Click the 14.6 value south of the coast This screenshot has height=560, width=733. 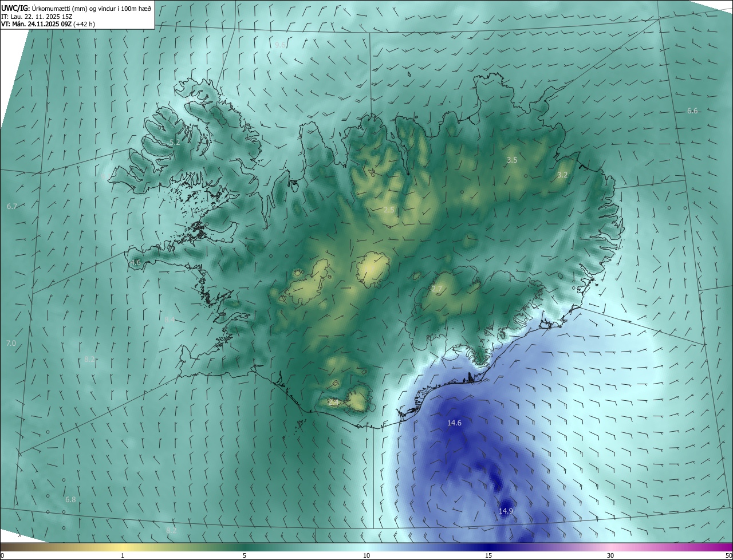click(454, 423)
